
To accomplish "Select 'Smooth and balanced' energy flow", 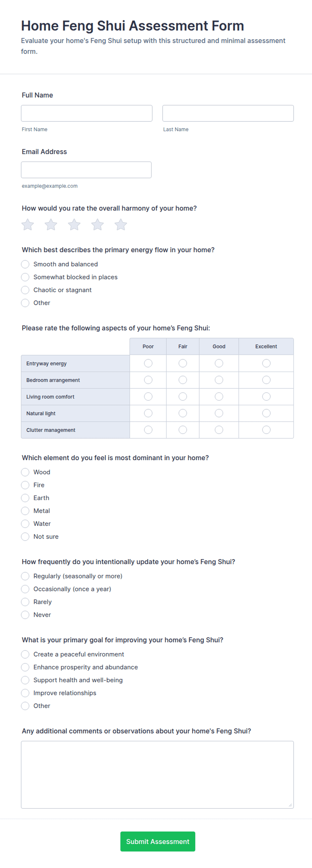I will [25, 264].
